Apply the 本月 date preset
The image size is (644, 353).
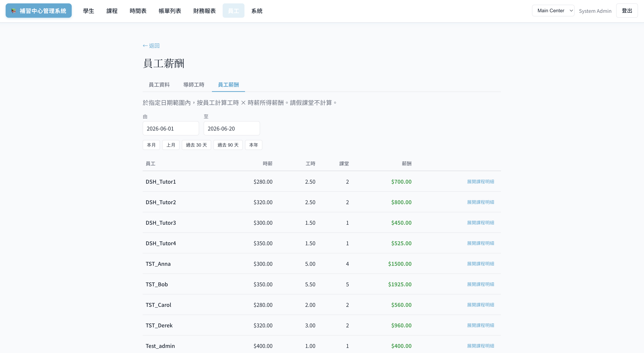(x=151, y=145)
